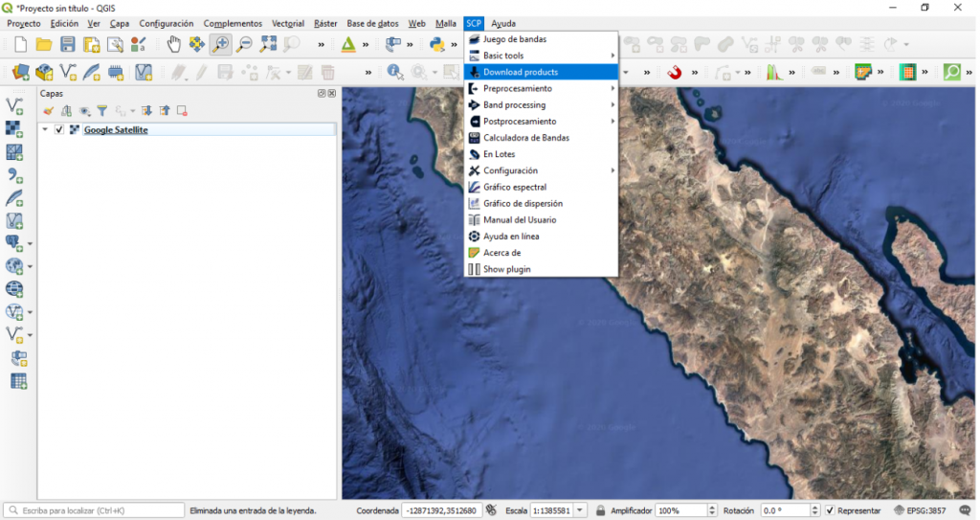Save the project with the floppy disk icon
Screen dimensions: 980x520
pyautogui.click(x=68, y=44)
